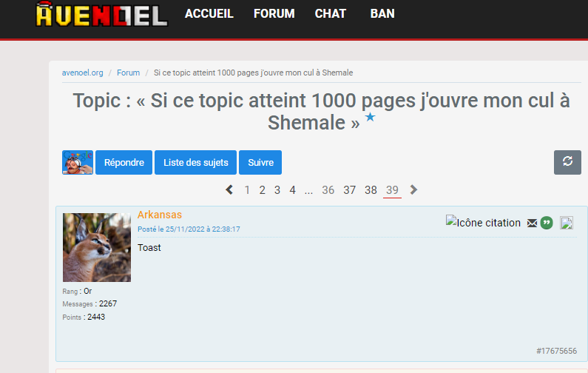Click the Avenoel logo
588x373 pixels.
coord(101,14)
